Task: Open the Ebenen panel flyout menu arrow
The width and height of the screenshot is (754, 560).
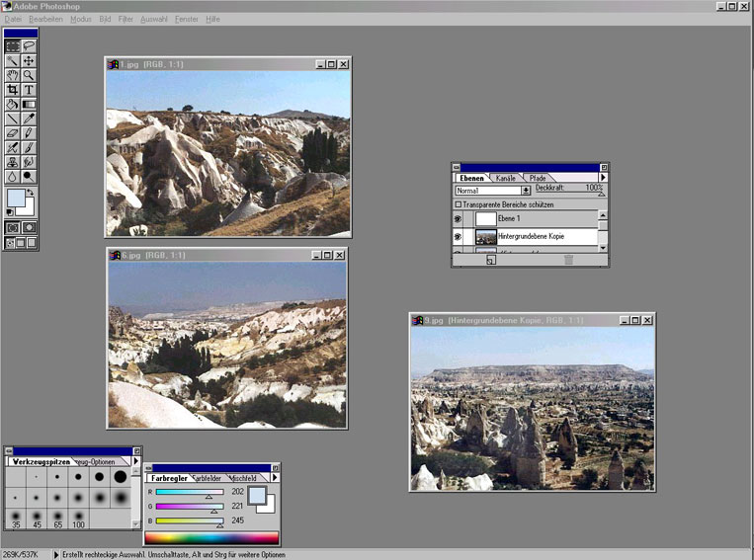Action: tap(603, 178)
